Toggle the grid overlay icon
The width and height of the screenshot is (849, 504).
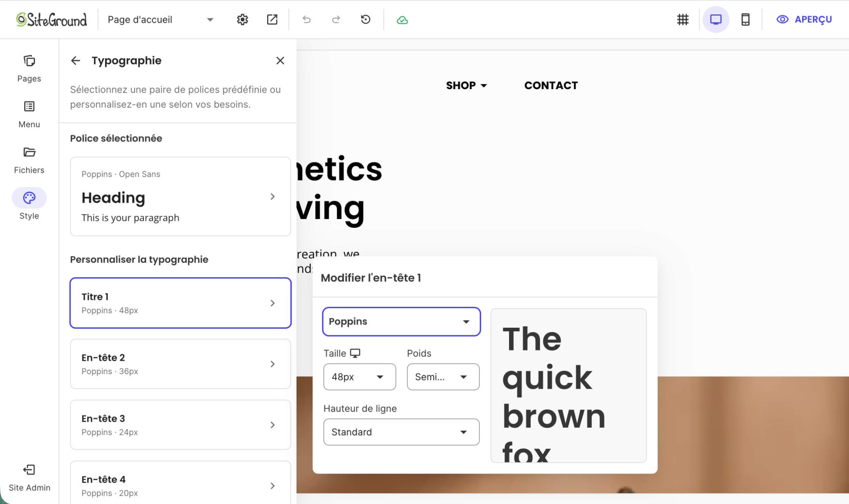coord(683,20)
